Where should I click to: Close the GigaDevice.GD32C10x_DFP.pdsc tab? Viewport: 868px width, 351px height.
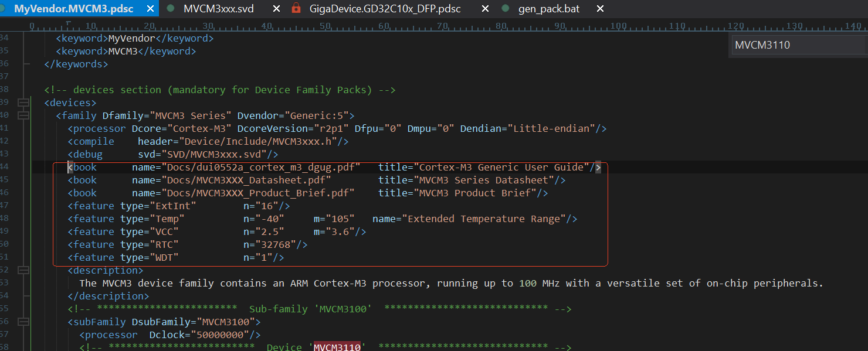click(x=484, y=9)
